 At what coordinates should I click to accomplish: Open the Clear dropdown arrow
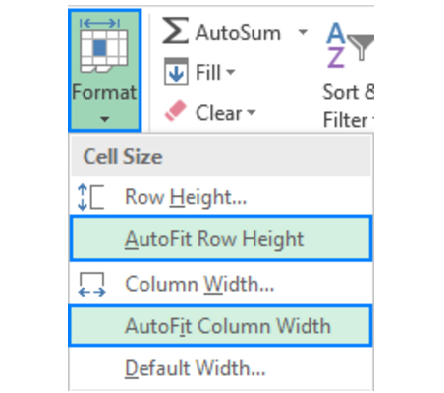[251, 112]
